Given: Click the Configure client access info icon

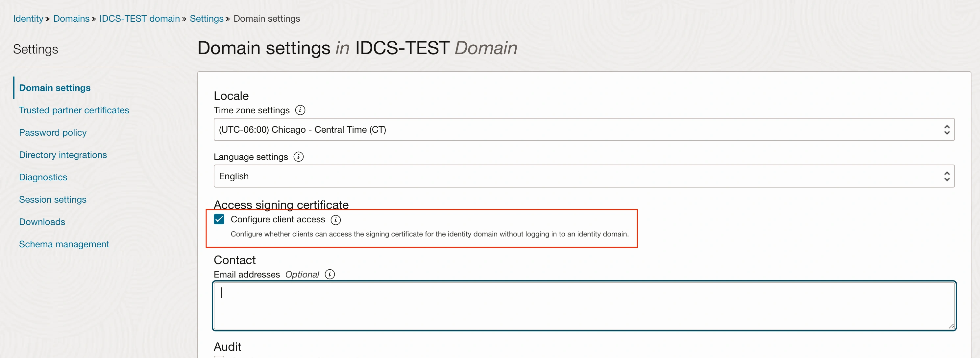Looking at the screenshot, I should pos(335,220).
